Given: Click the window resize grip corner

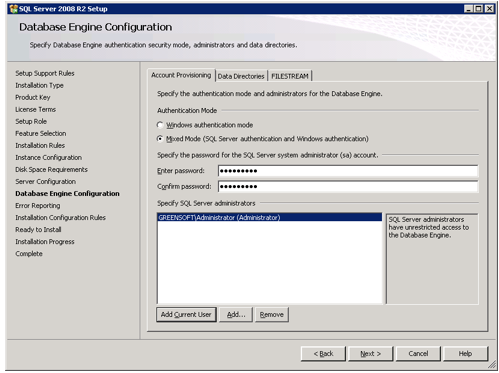Looking at the screenshot, I should [492, 366].
